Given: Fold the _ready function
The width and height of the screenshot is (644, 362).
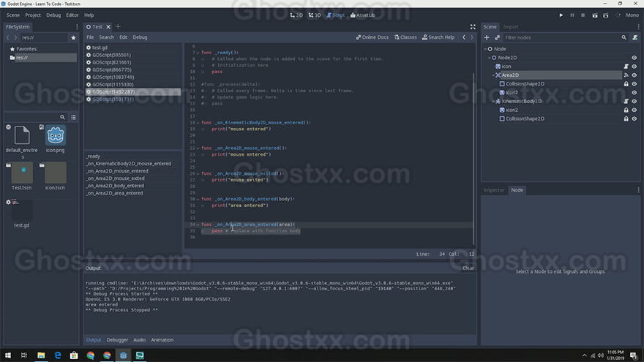Looking at the screenshot, I should pos(198,53).
